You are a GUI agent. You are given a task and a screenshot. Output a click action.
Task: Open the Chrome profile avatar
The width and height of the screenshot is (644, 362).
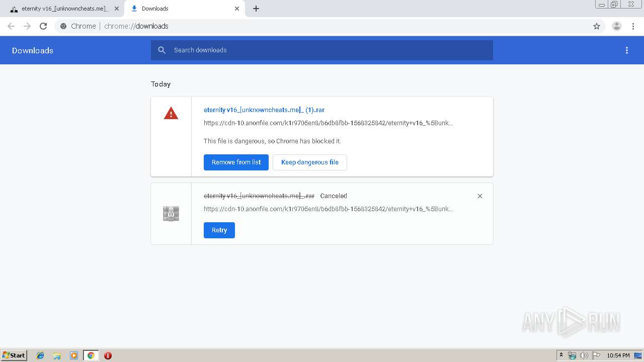point(617,26)
